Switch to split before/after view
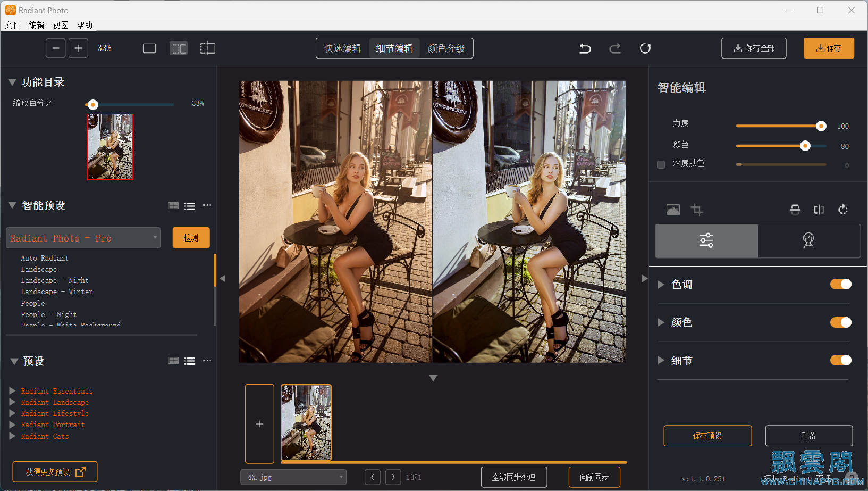This screenshot has width=868, height=491. coord(179,48)
